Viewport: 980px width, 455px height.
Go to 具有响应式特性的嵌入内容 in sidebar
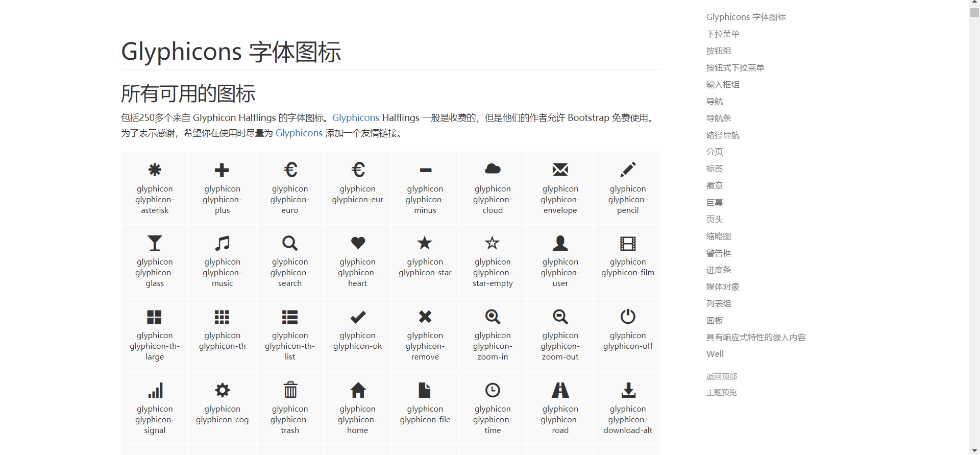pos(756,337)
